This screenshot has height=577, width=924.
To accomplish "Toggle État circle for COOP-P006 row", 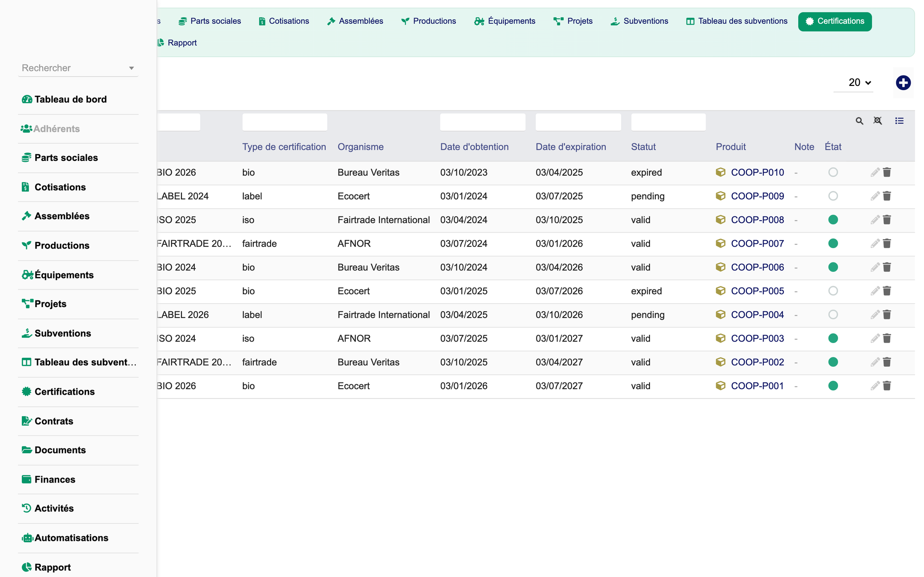I will [x=833, y=267].
